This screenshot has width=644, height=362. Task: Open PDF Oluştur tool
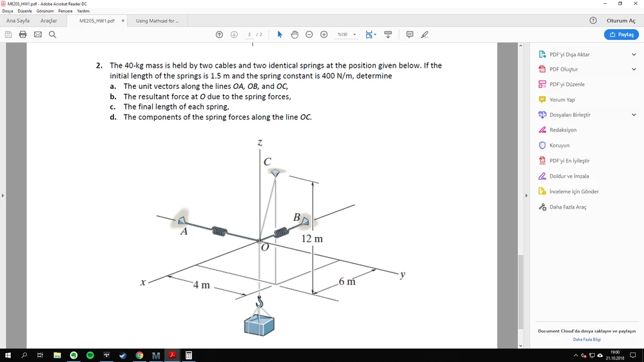563,69
